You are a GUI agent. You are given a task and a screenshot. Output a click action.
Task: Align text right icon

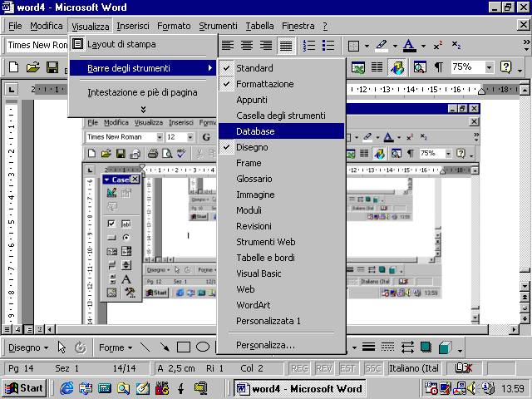(x=266, y=45)
